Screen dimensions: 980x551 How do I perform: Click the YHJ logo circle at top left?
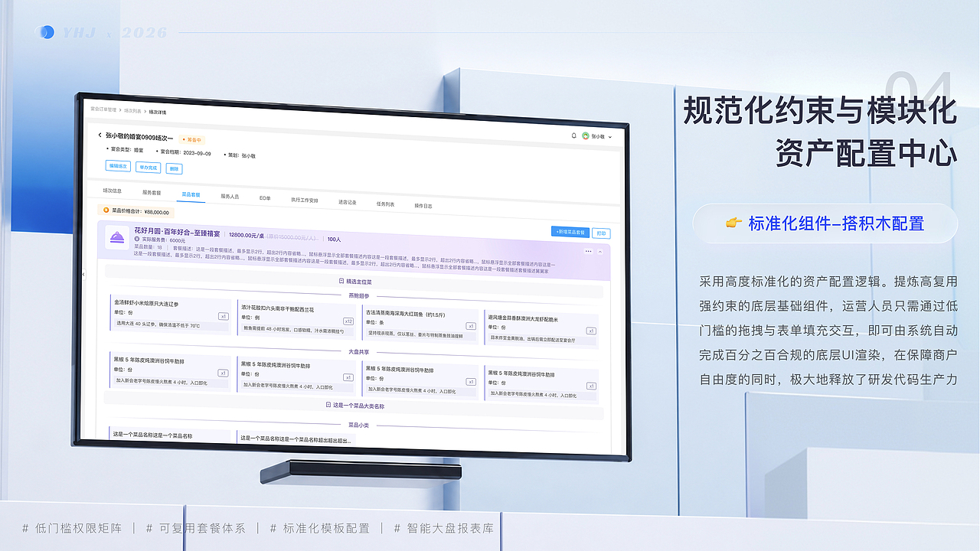(x=46, y=32)
